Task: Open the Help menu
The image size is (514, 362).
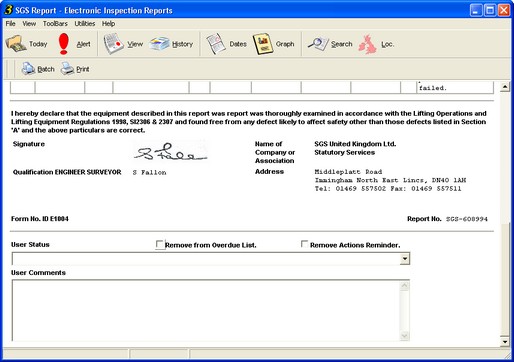Action: point(108,24)
